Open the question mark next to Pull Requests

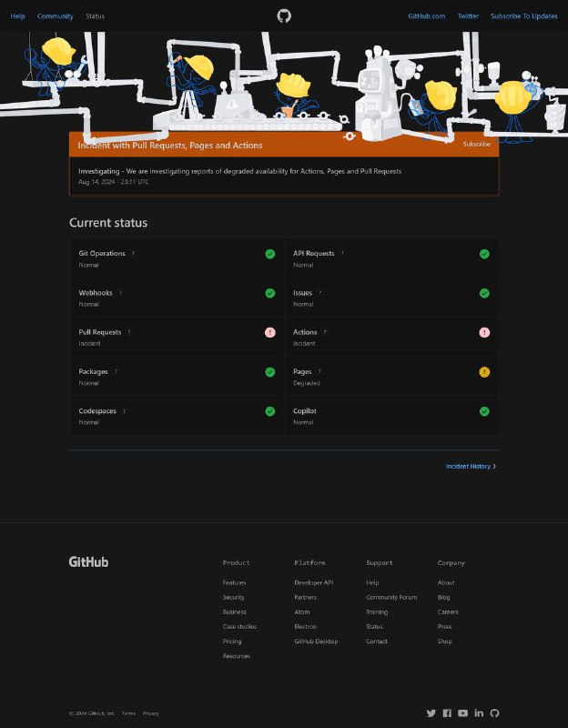(129, 332)
